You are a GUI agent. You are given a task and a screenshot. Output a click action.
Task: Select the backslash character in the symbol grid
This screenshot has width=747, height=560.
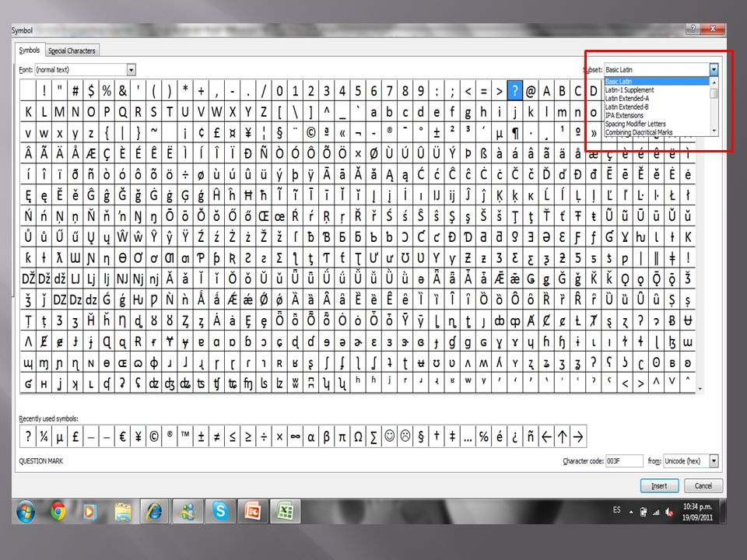[x=296, y=112]
